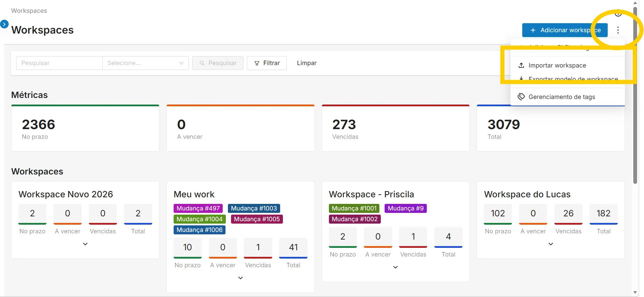Expand the Workspace - Priscila card chevron
644x297 pixels.
click(x=396, y=267)
